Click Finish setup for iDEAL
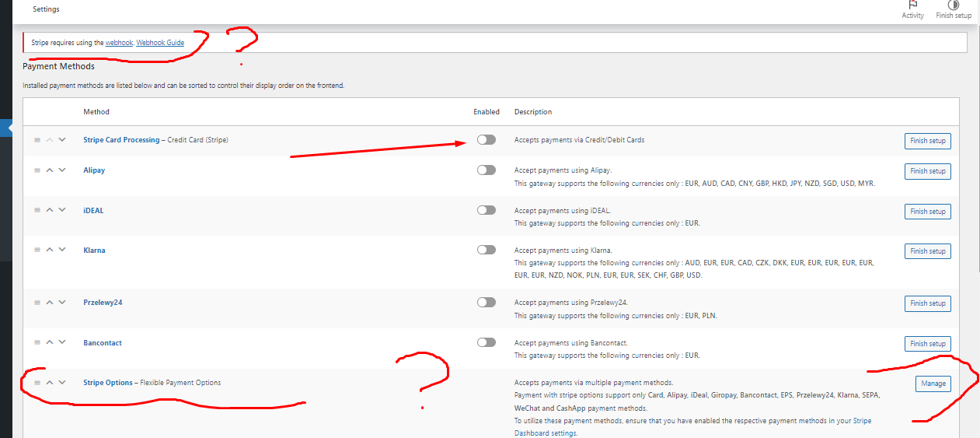This screenshot has width=980, height=438. pos(928,212)
